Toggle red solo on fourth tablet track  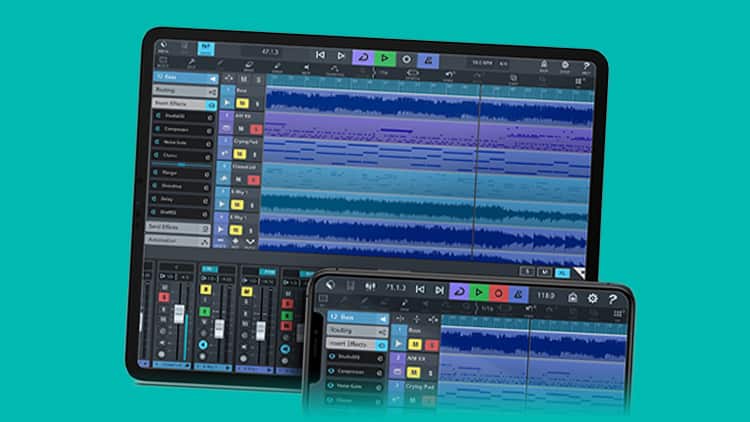point(254,180)
